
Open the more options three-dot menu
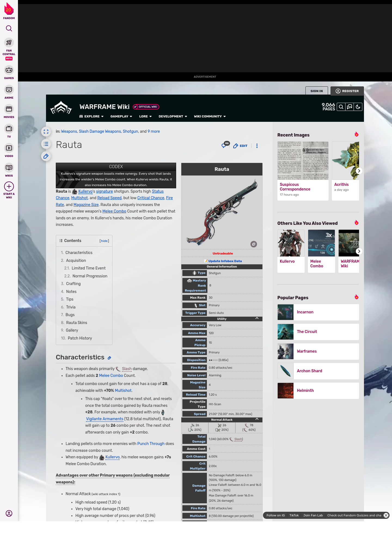(257, 146)
